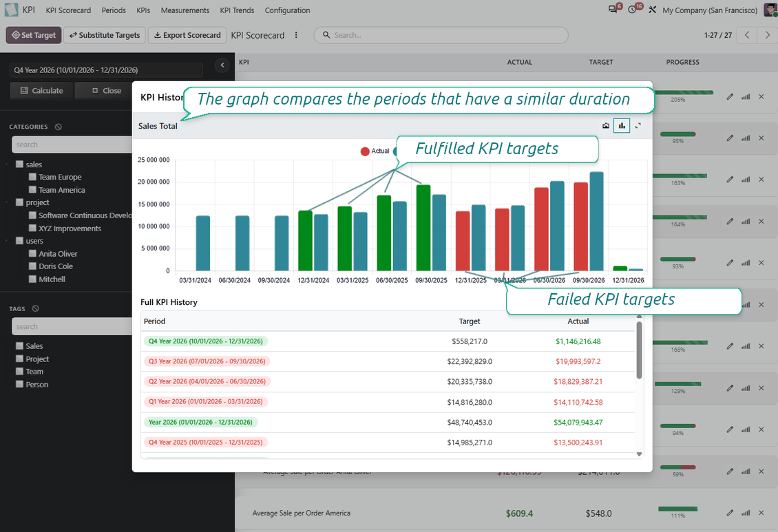The height and width of the screenshot is (532, 778).
Task: Open the KPI Trends menu
Action: [237, 10]
